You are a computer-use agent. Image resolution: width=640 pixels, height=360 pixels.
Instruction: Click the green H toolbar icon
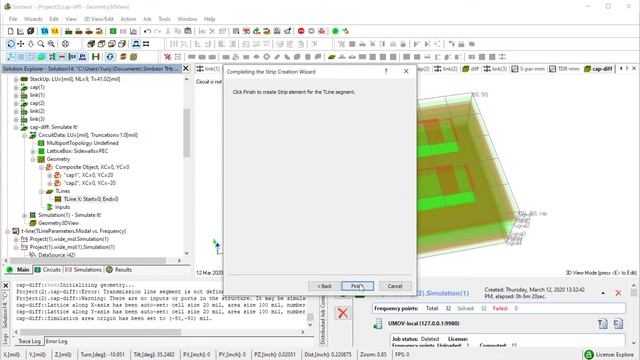click(96, 57)
